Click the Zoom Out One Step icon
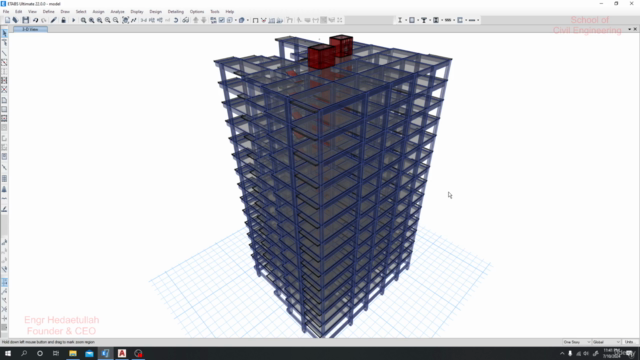 point(116,20)
